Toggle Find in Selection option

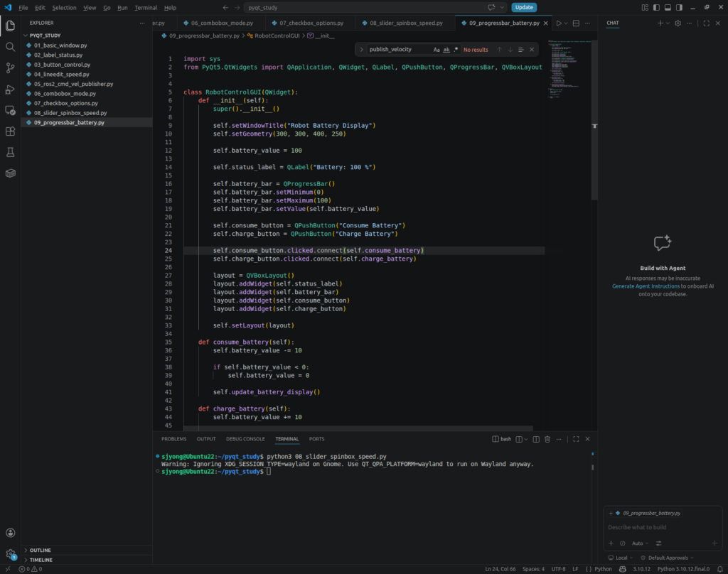point(521,50)
